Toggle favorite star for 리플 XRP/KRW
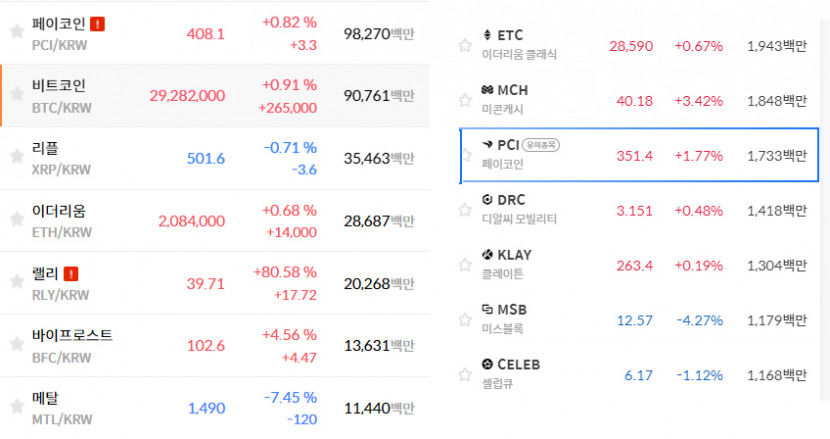830x439 pixels. (17, 156)
